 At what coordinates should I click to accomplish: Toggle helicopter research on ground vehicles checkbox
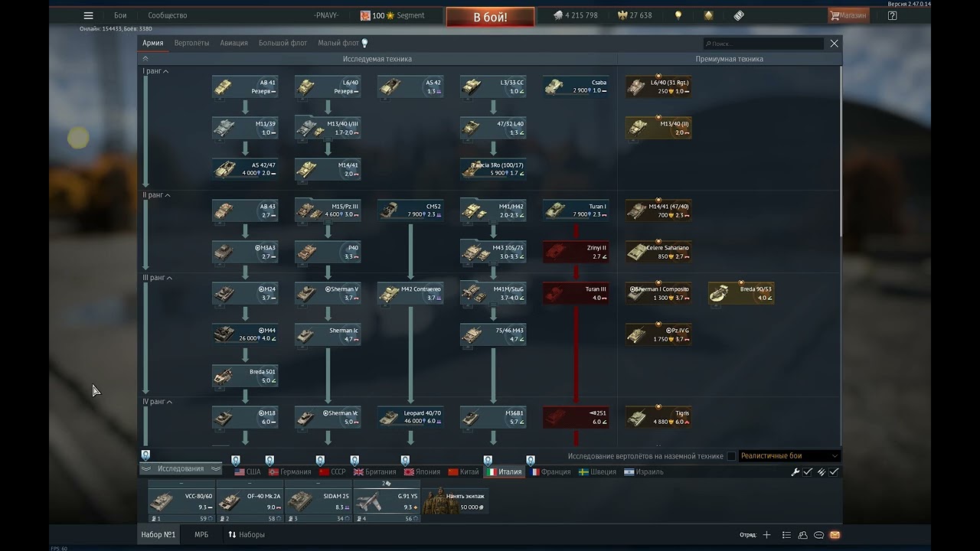(731, 456)
